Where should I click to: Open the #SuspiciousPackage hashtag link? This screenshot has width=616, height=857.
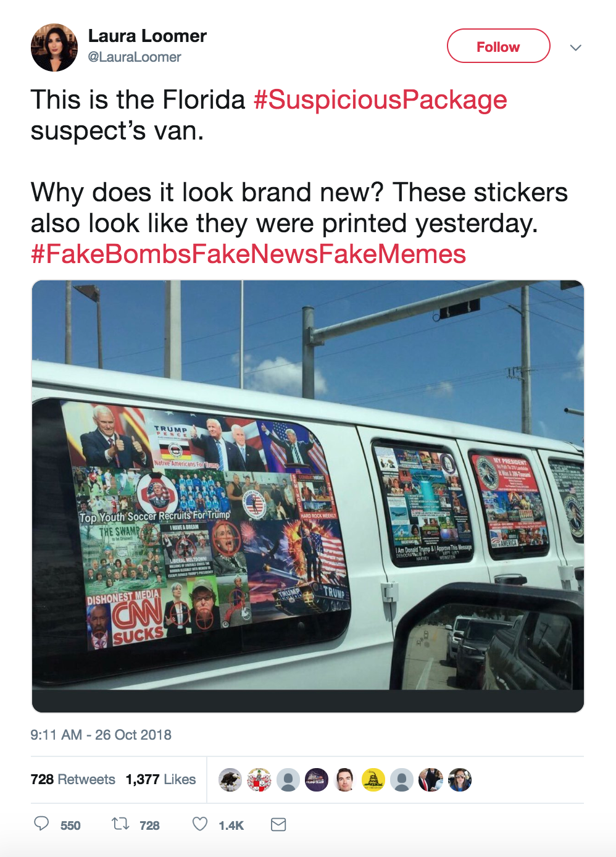pos(380,100)
